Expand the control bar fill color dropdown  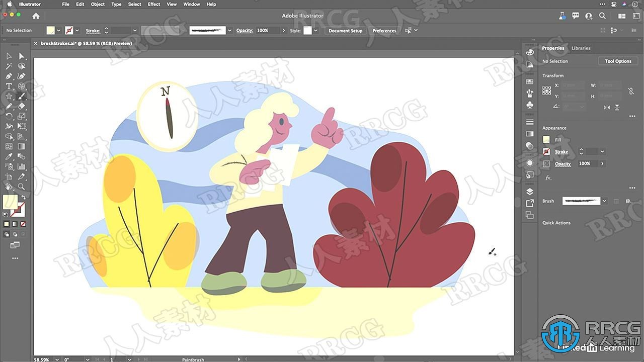59,31
